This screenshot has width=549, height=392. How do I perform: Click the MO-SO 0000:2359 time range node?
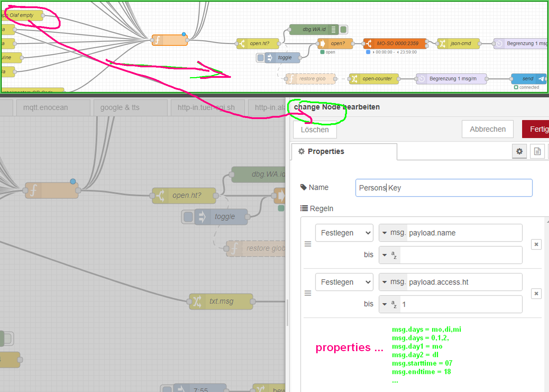click(x=395, y=43)
